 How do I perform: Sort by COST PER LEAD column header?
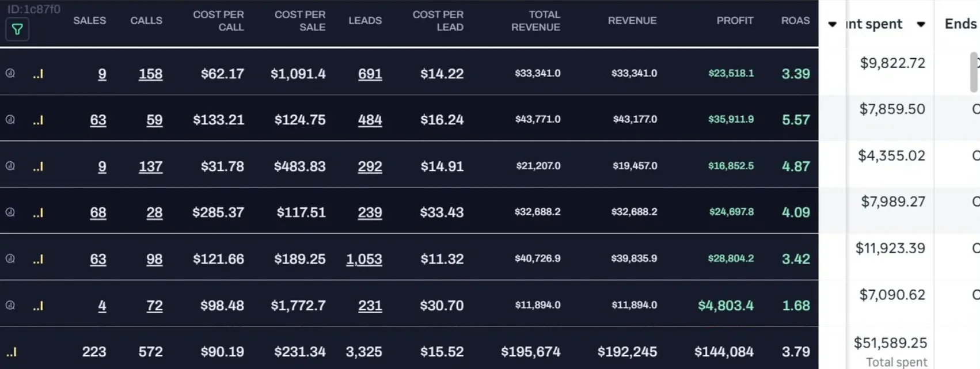[438, 21]
